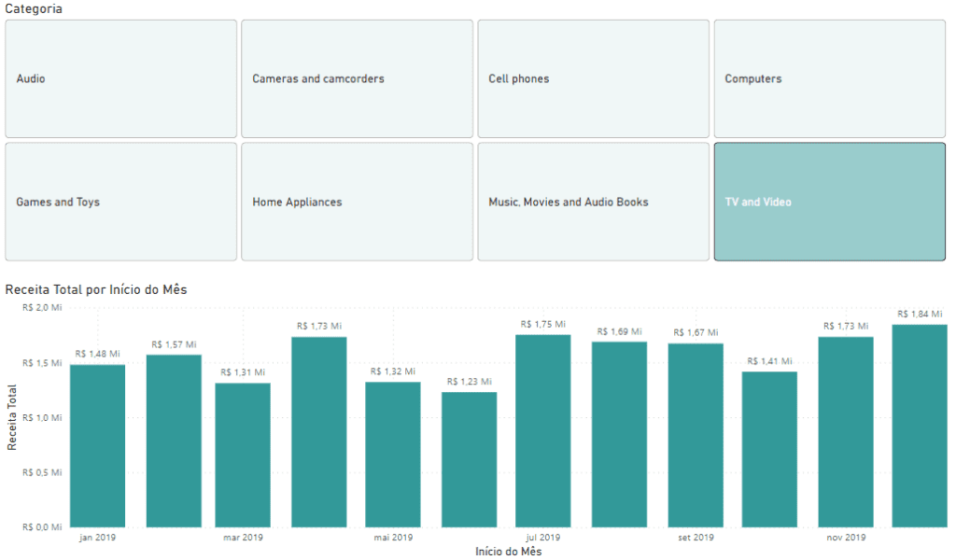Choose Music, Movies and Audio Books
956x560 pixels.
point(593,202)
